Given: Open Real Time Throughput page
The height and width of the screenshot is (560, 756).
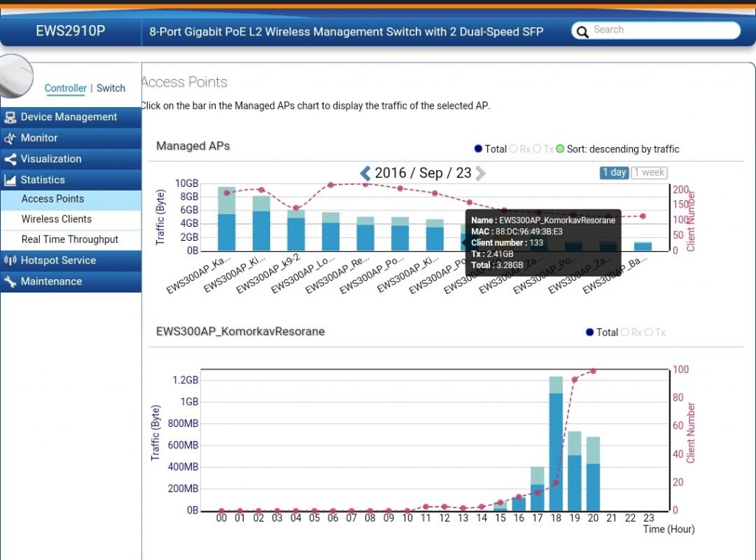Looking at the screenshot, I should click(x=70, y=239).
